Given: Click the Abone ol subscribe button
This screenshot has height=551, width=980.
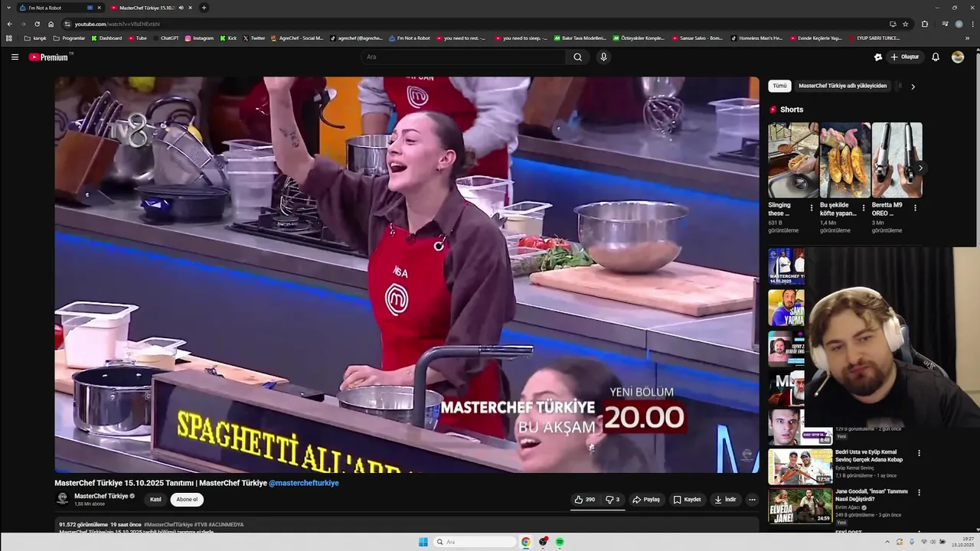Looking at the screenshot, I should point(187,500).
